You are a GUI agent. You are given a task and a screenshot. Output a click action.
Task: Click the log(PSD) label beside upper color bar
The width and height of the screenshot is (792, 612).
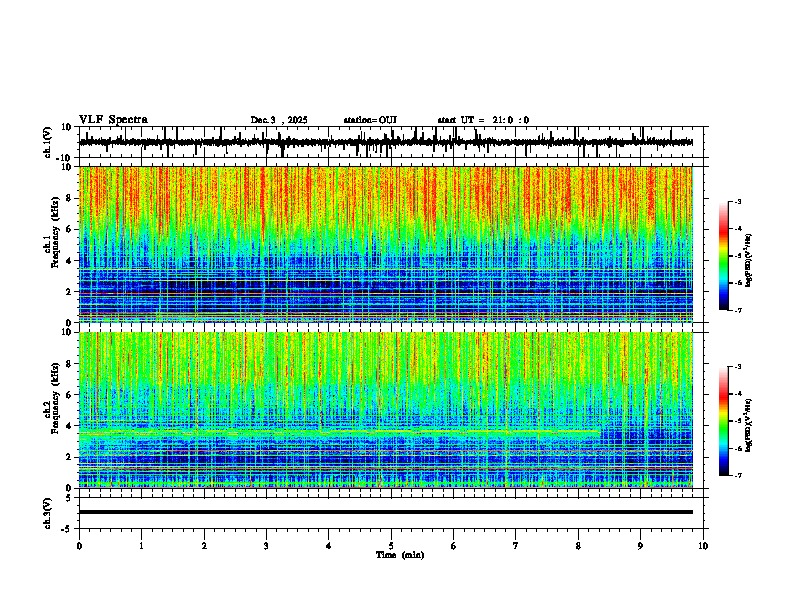(749, 260)
